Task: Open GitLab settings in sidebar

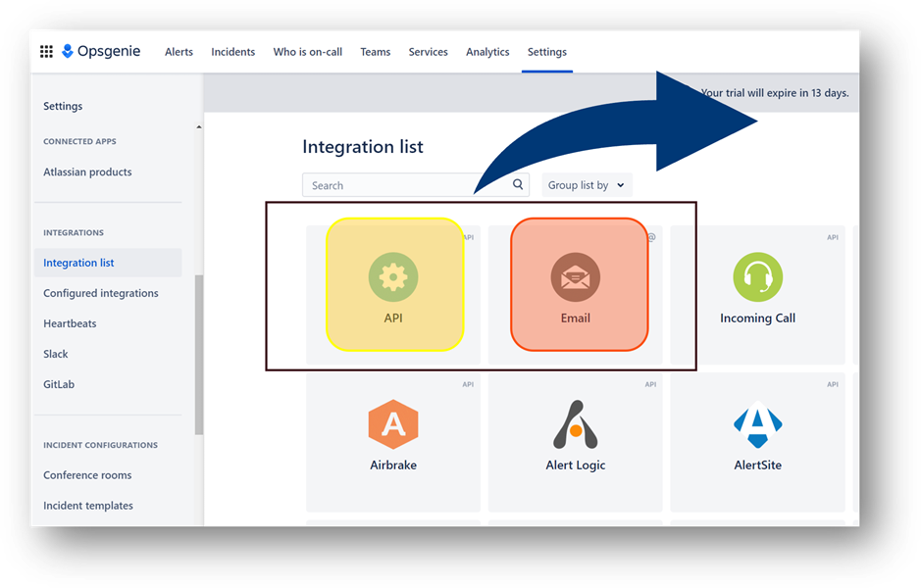Action: coord(59,384)
